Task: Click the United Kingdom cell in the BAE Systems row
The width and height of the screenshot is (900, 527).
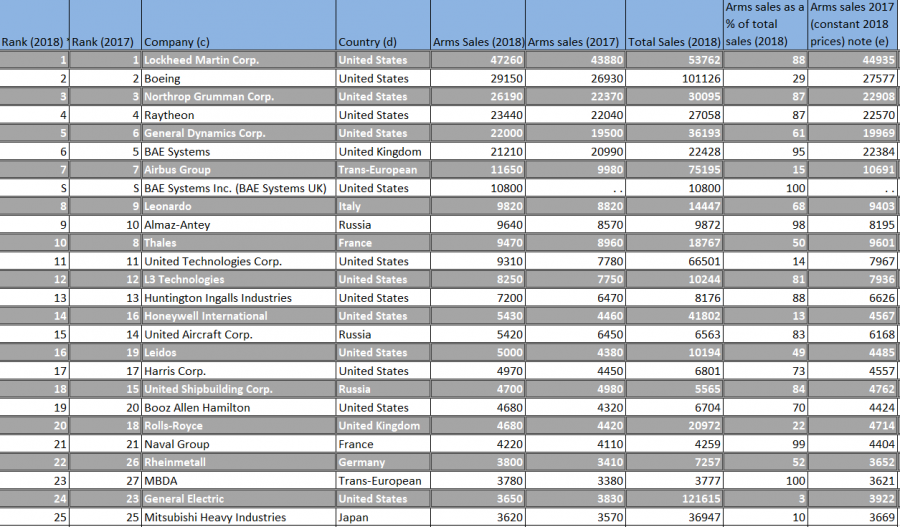Action: coord(383,152)
